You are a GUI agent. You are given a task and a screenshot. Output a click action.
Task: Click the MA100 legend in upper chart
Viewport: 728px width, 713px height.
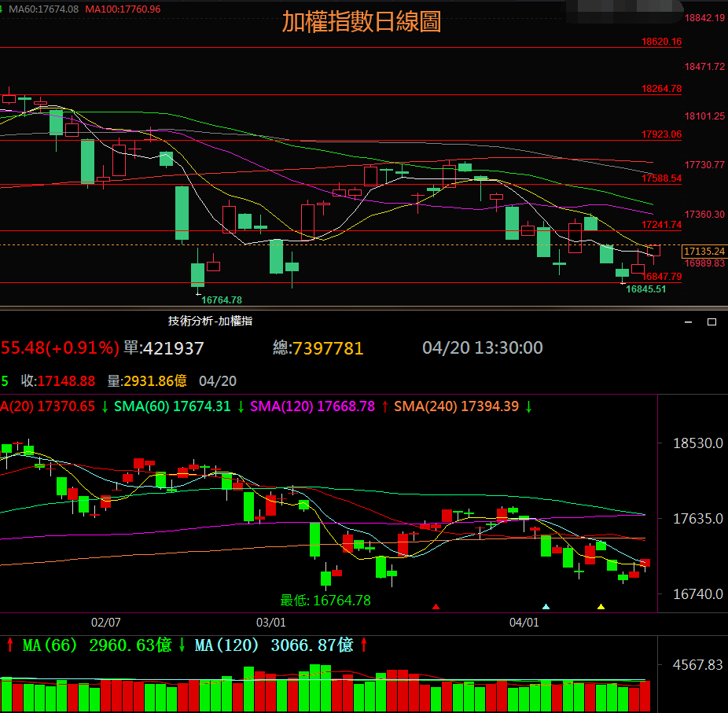[x=122, y=9]
